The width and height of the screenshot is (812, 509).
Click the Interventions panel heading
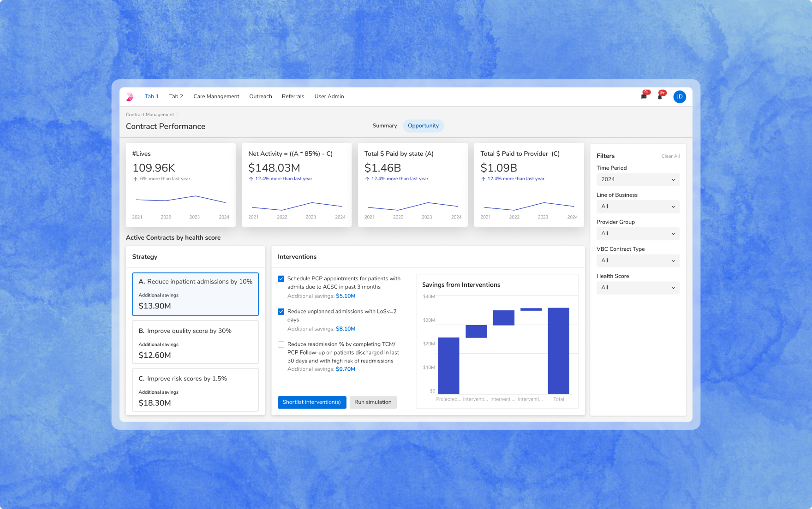pos(297,257)
